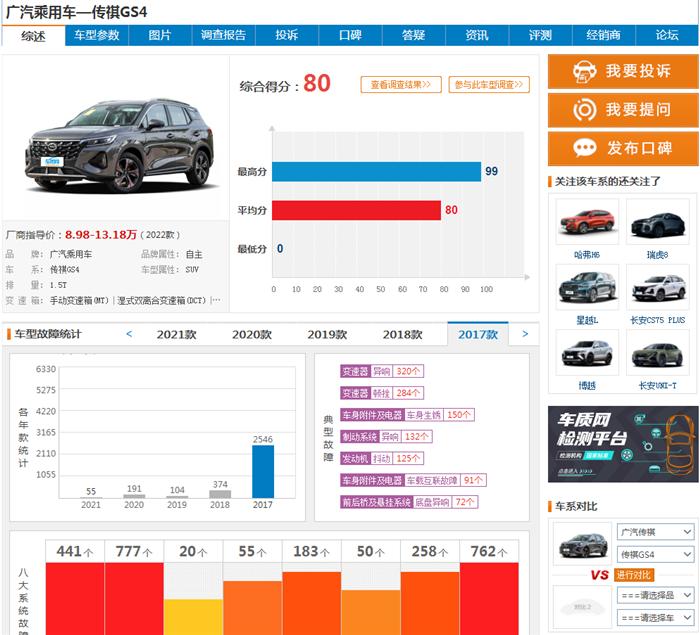Click the 变速器 异响 320个 fault tag
The height and width of the screenshot is (635, 700).
click(382, 371)
